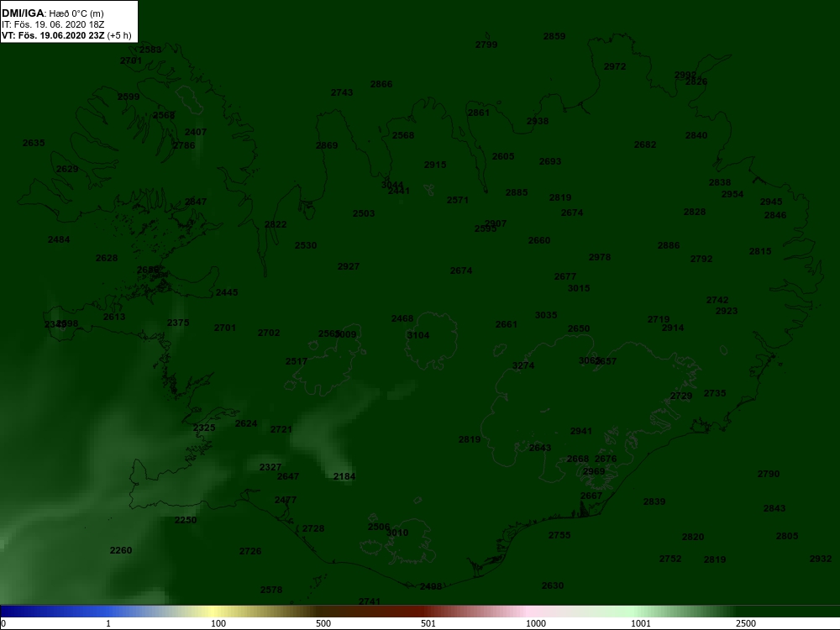
Task: Click the map value 3035
Action: click(546, 315)
